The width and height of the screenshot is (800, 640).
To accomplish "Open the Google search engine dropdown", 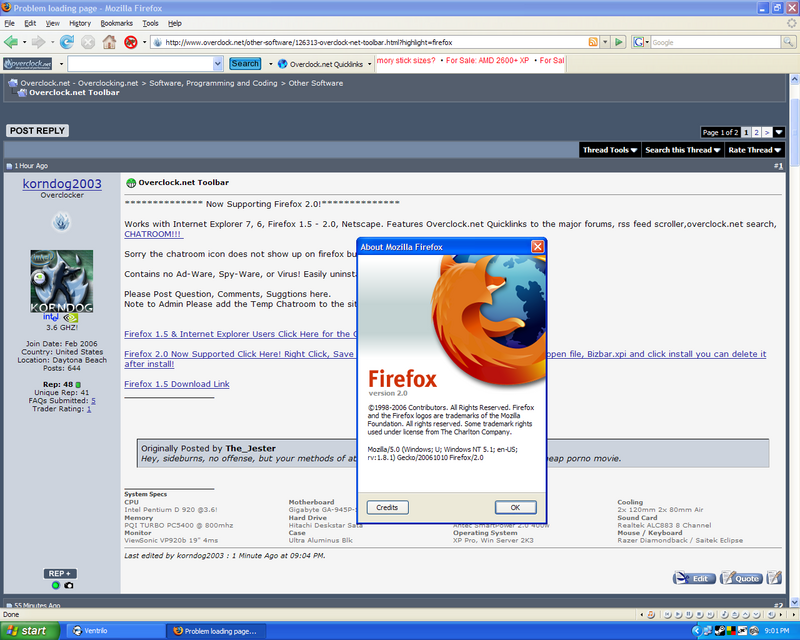I will coord(640,42).
